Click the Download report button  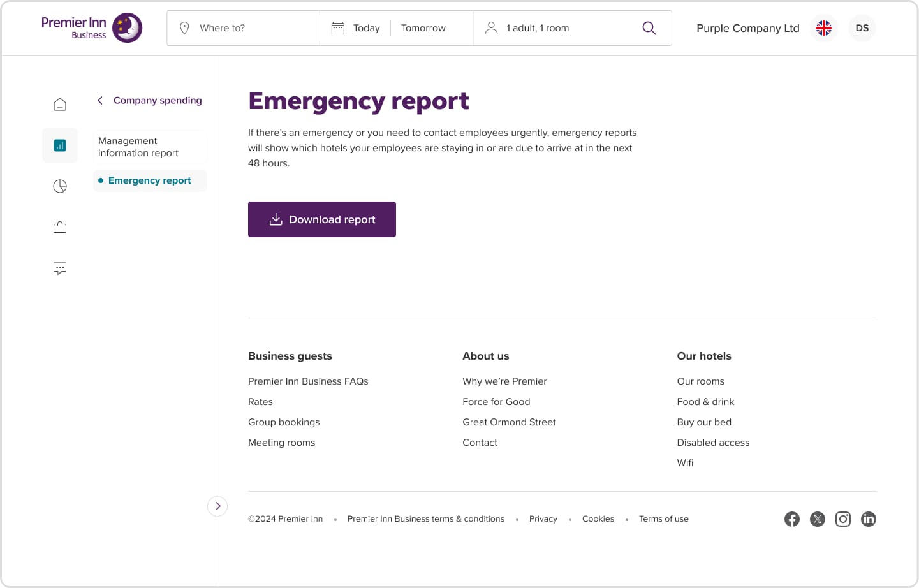click(x=322, y=219)
